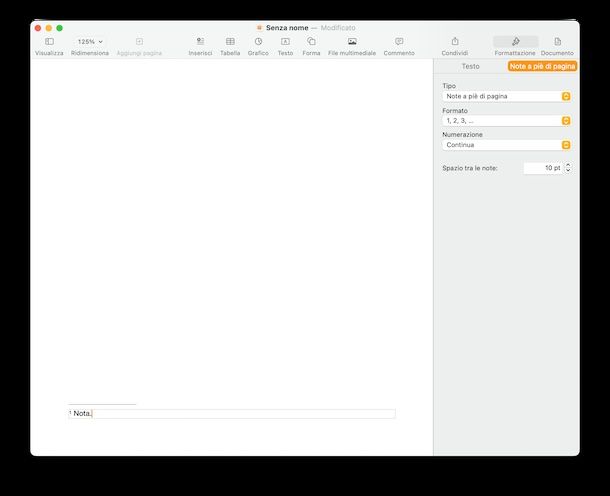Decrease note spacing with stepper down arrow
The height and width of the screenshot is (496, 610).
[x=568, y=171]
